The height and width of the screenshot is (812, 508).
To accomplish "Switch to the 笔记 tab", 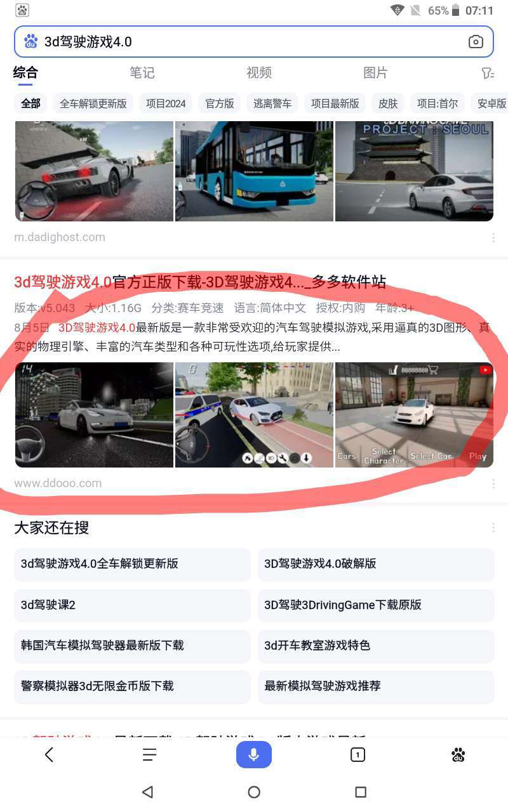I will (142, 73).
